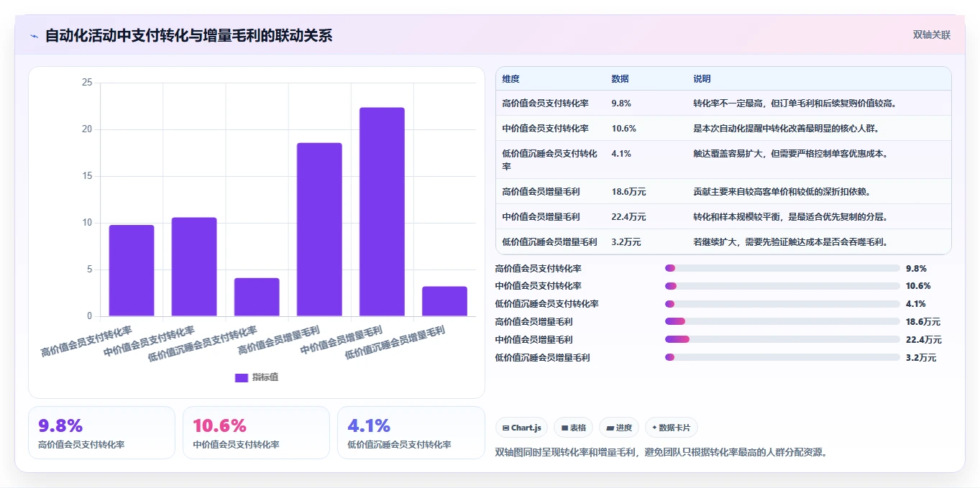980x488 pixels.
Task: Click the star icon in 数据卡片 chip
Action: [654, 428]
